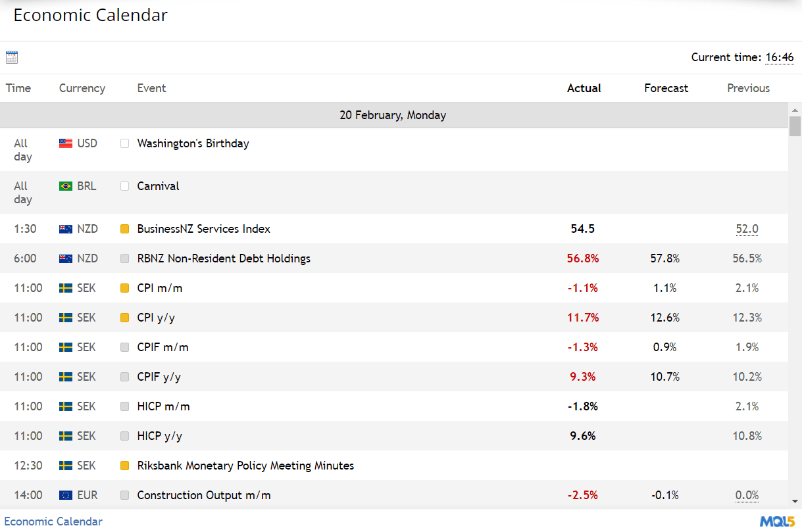Click the yellow importance marker for CPI y/y

point(124,317)
